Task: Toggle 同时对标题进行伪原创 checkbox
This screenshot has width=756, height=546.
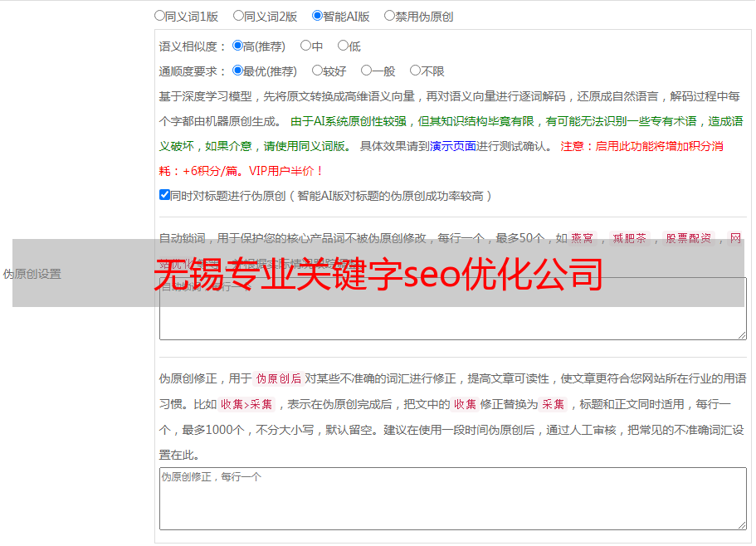Action: coord(164,195)
